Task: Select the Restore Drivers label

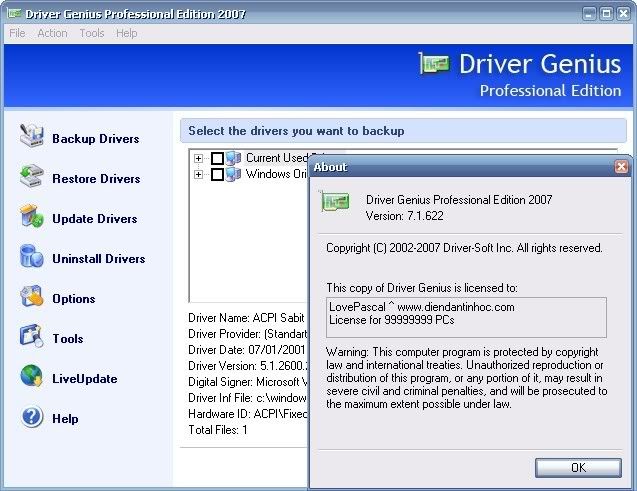Action: click(x=96, y=179)
